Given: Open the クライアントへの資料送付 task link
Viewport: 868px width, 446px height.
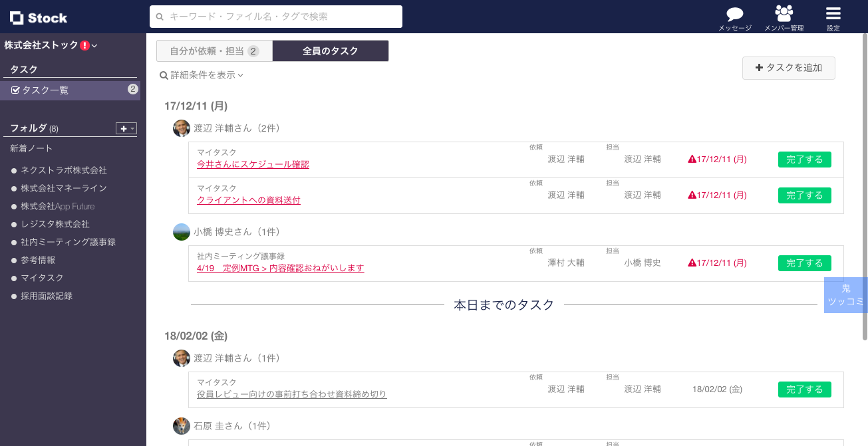Looking at the screenshot, I should [x=248, y=200].
